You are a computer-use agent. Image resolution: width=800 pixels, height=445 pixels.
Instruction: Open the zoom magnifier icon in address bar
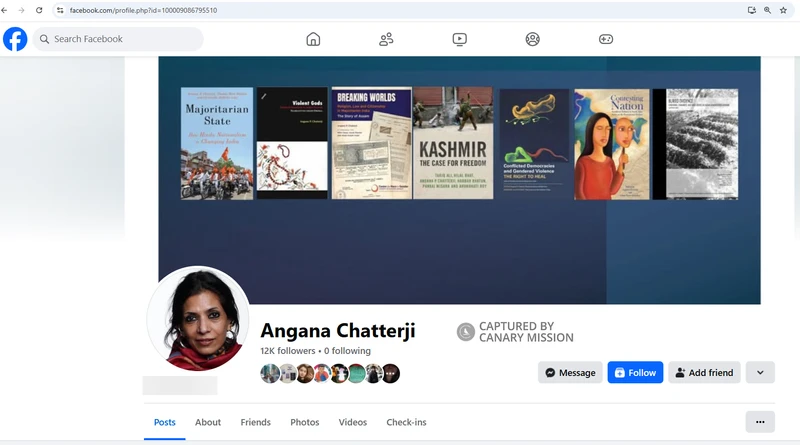[767, 10]
